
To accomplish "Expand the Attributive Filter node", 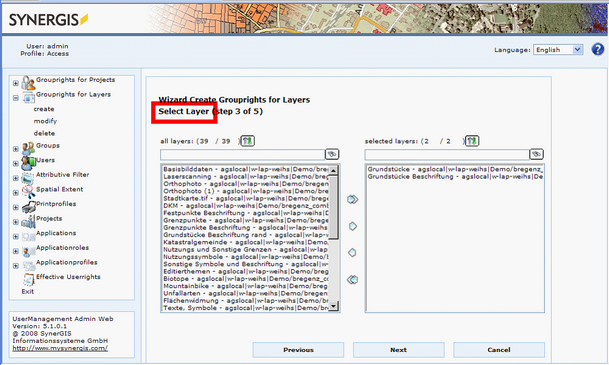I will [16, 178].
